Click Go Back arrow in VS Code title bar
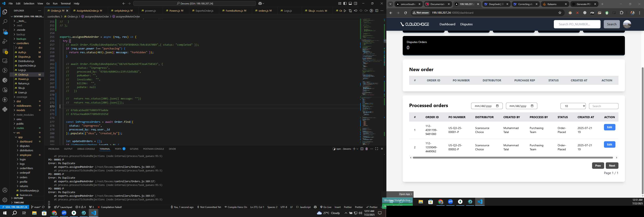This screenshot has height=217, width=644. pyautogui.click(x=124, y=3)
